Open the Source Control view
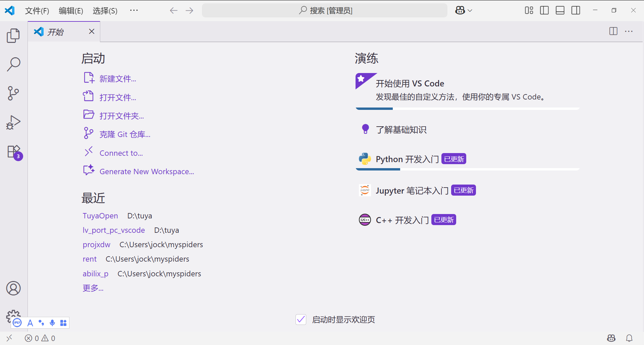644x345 pixels. pyautogui.click(x=13, y=93)
